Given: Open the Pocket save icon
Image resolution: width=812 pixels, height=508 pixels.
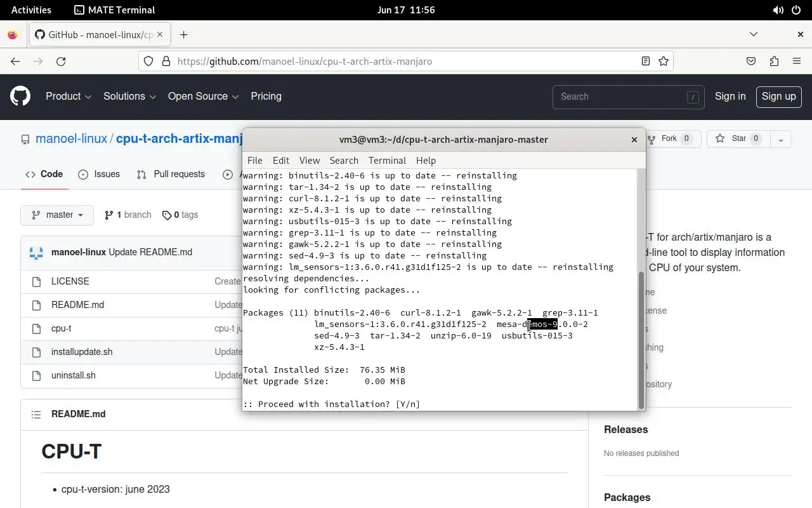Looking at the screenshot, I should coord(751,62).
